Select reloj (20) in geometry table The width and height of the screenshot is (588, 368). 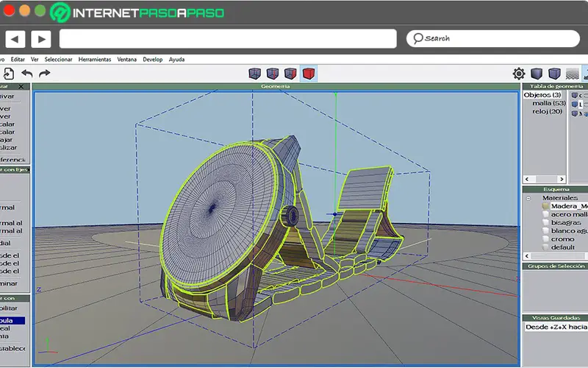547,112
